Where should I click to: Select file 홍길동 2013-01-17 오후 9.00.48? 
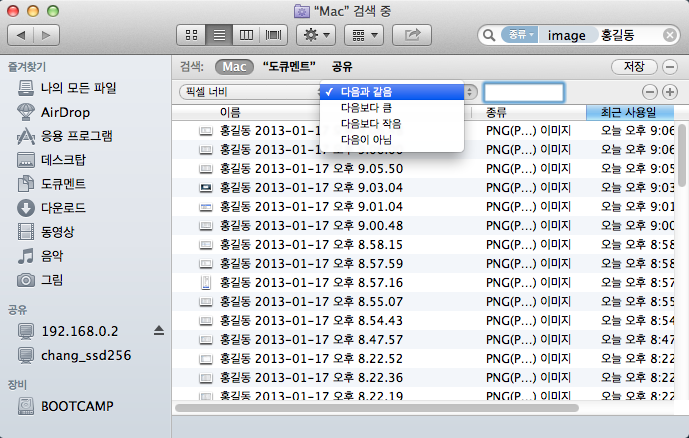[x=311, y=226]
